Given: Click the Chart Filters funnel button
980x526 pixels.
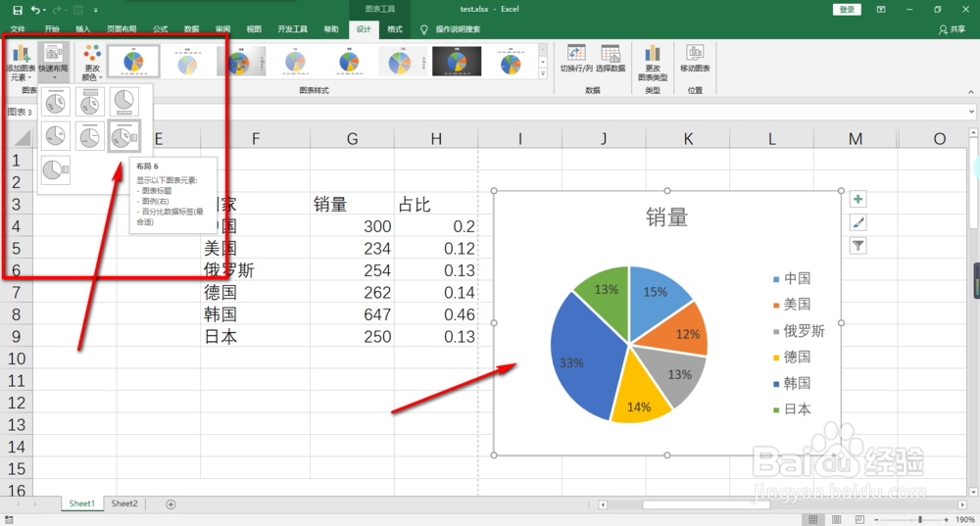Looking at the screenshot, I should [858, 246].
